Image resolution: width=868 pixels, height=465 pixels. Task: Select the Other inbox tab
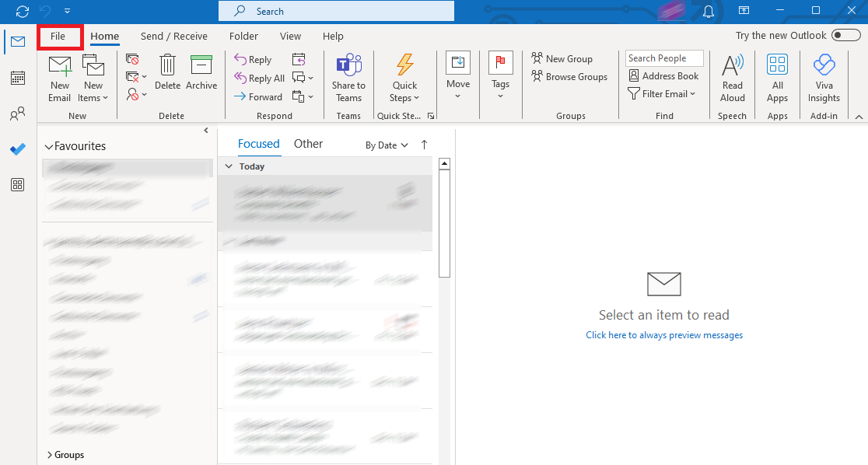point(308,143)
